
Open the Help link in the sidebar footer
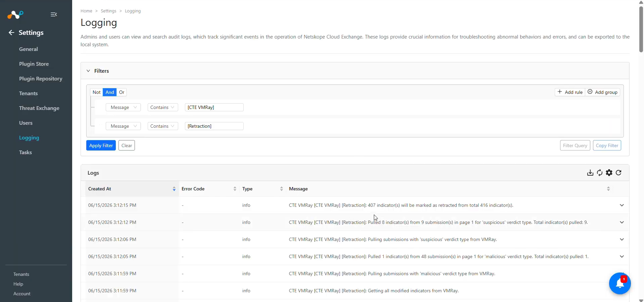(x=18, y=284)
